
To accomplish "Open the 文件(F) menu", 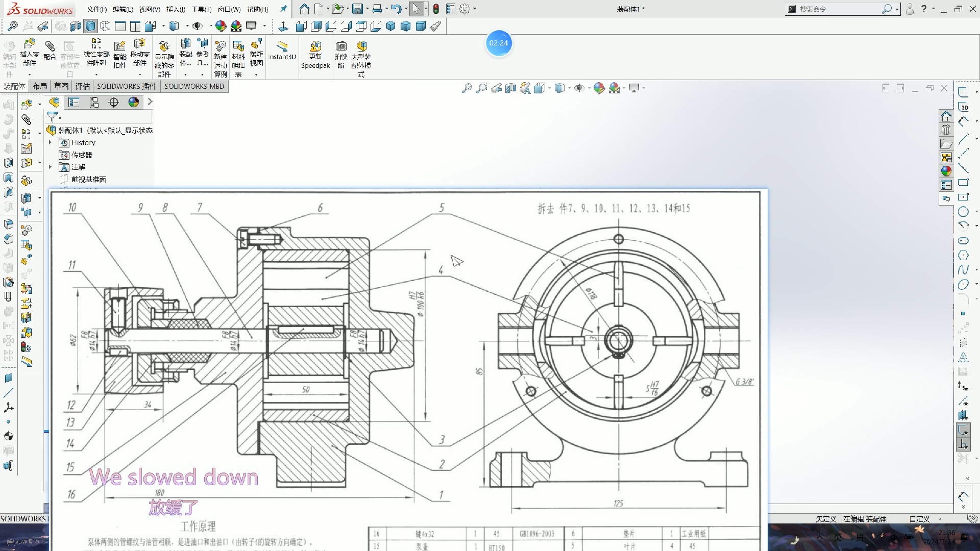I will tap(97, 9).
